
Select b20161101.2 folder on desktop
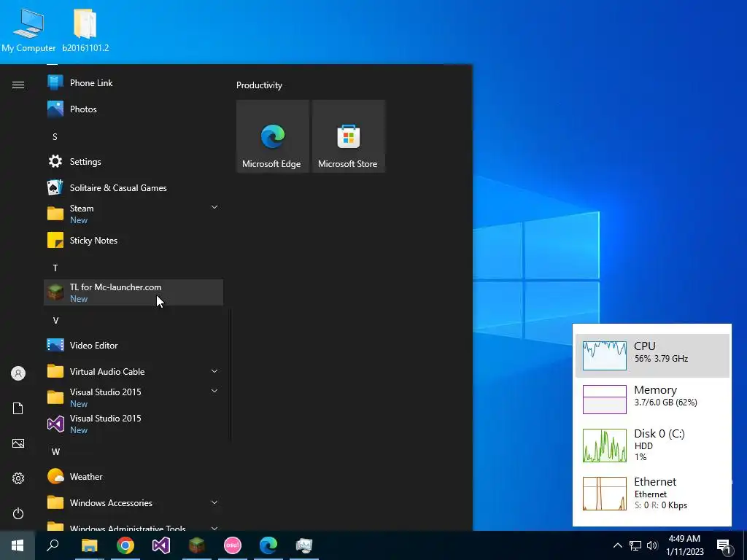pyautogui.click(x=85, y=29)
